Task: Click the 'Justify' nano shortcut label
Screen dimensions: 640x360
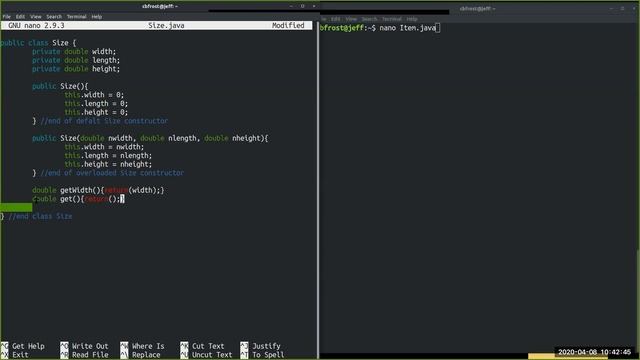Action: (x=266, y=346)
